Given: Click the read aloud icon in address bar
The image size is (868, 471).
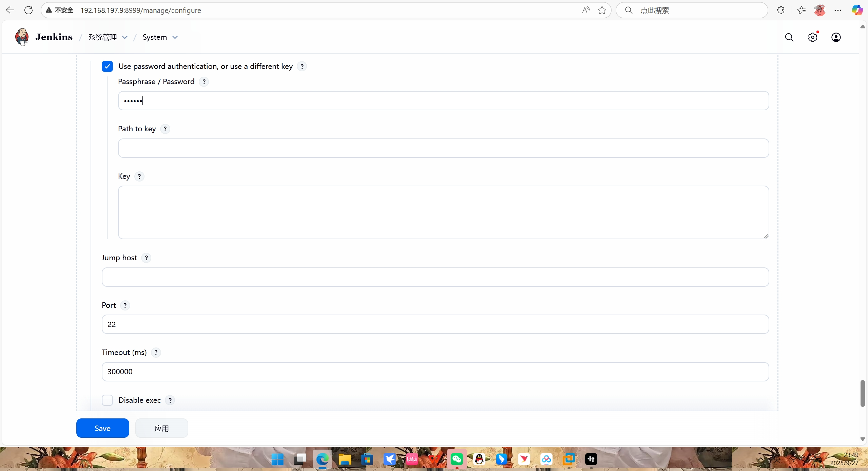Looking at the screenshot, I should [x=586, y=10].
